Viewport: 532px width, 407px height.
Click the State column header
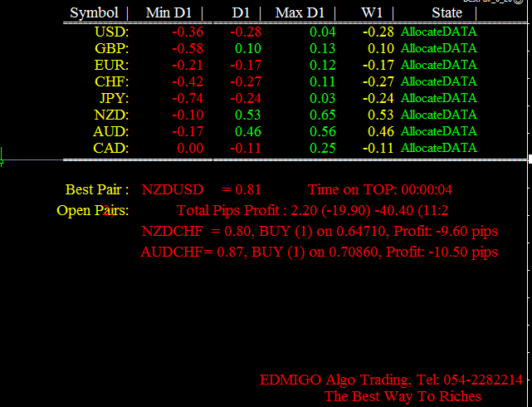click(447, 13)
